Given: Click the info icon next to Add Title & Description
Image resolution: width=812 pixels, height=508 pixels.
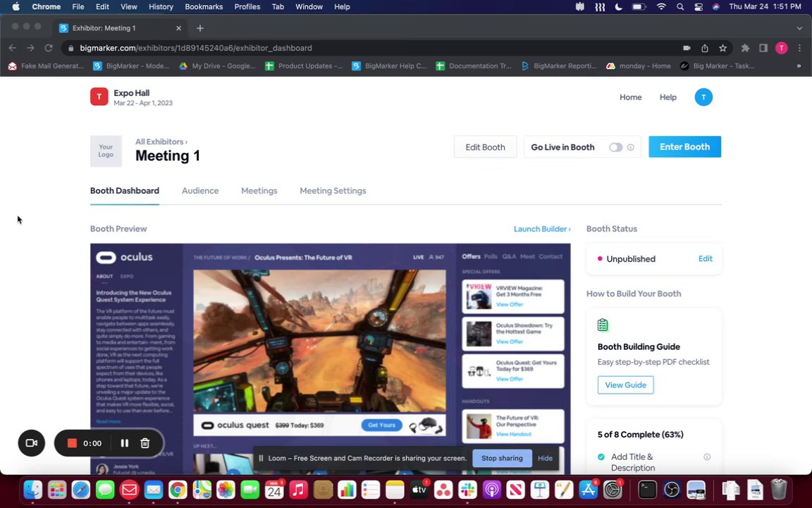Looking at the screenshot, I should 707,456.
